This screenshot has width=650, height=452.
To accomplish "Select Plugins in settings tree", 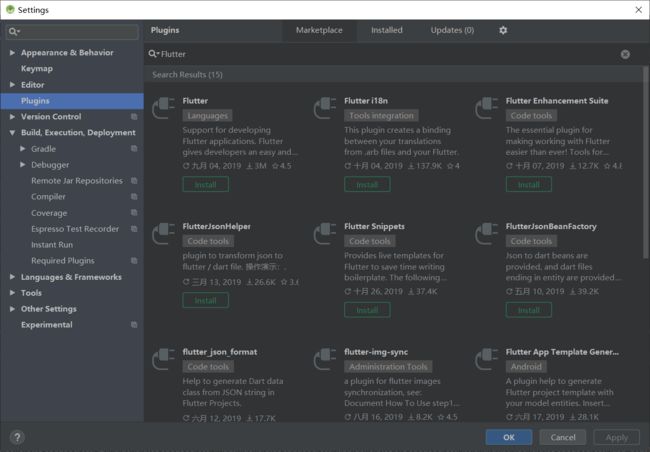I will click(x=72, y=101).
